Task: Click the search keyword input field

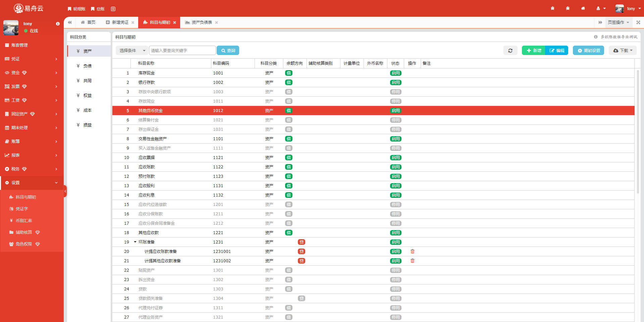Action: tap(182, 51)
